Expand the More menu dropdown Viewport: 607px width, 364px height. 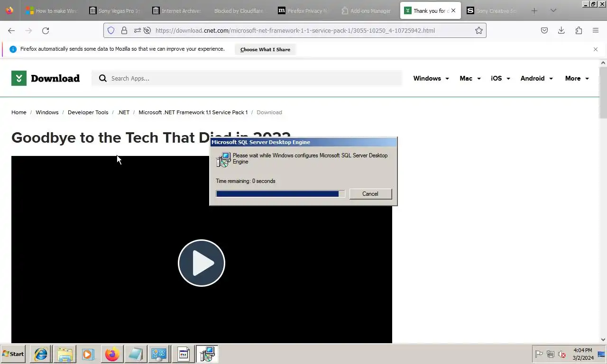pos(577,78)
